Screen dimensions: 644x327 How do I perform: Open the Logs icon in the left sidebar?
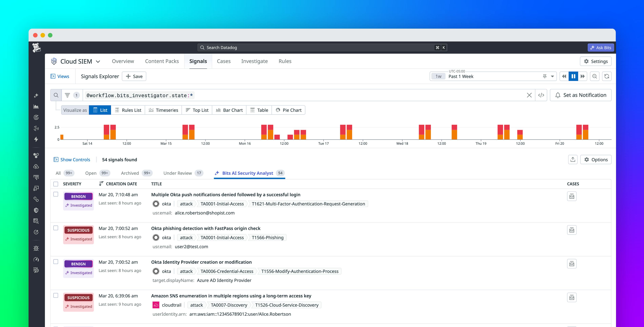tap(36, 177)
